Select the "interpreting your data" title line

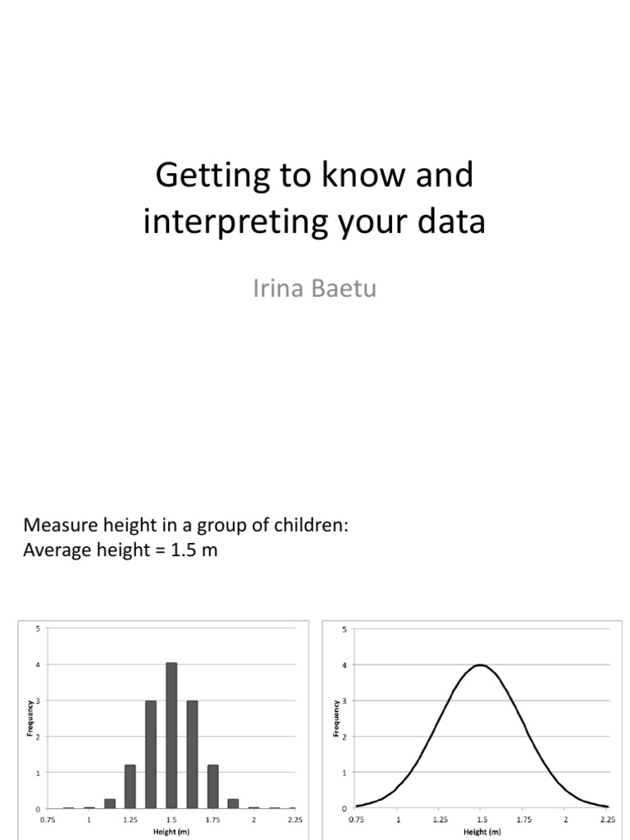[314, 222]
